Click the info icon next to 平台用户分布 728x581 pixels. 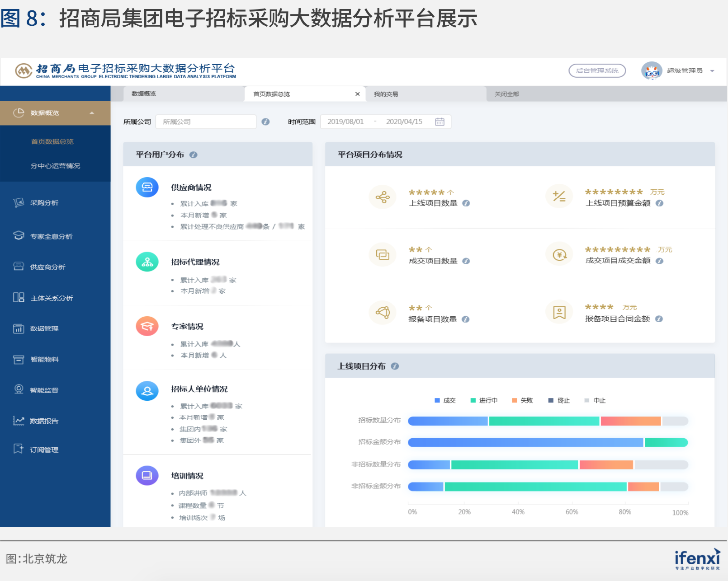194,155
